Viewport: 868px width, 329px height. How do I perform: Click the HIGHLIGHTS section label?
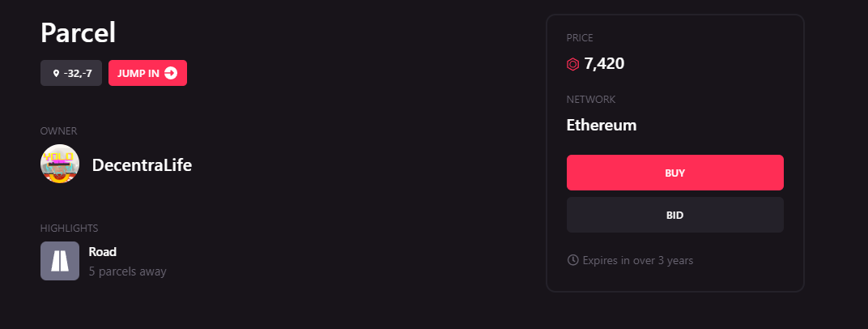coord(69,229)
